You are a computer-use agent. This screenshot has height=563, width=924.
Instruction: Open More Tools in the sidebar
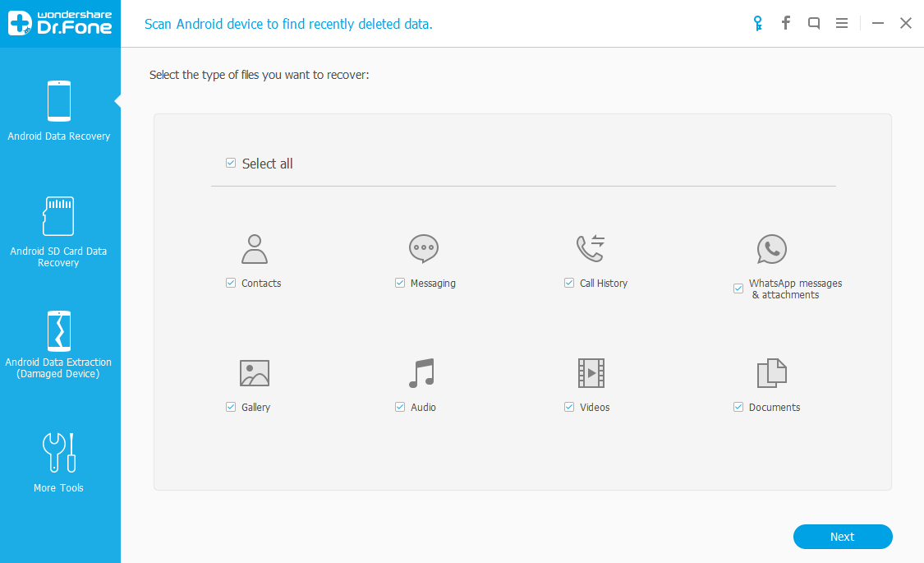(58, 463)
